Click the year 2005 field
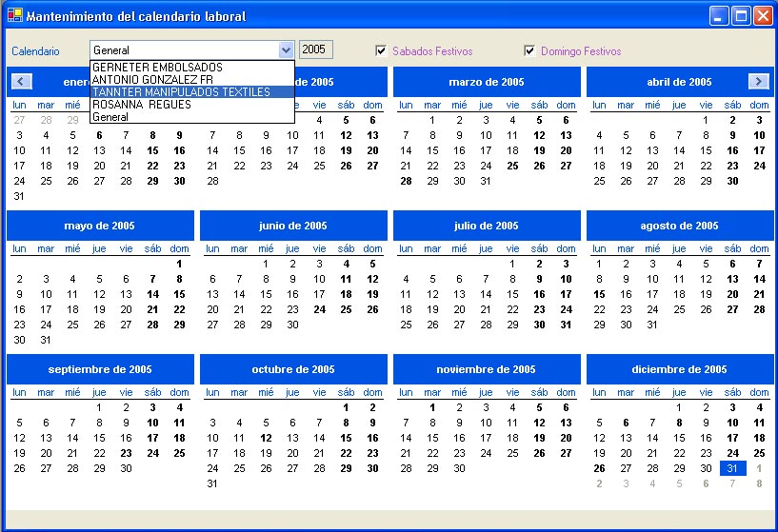Viewport: 778px width, 532px height. pyautogui.click(x=314, y=49)
